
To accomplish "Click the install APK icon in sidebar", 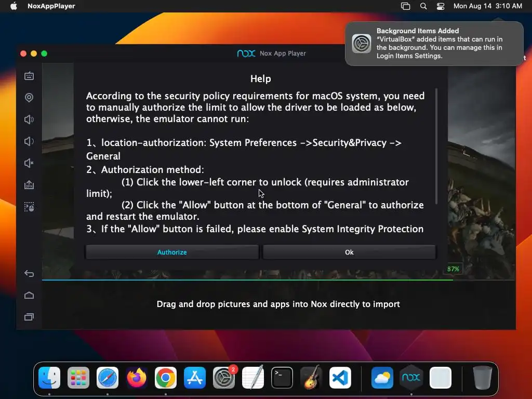I will [x=29, y=185].
